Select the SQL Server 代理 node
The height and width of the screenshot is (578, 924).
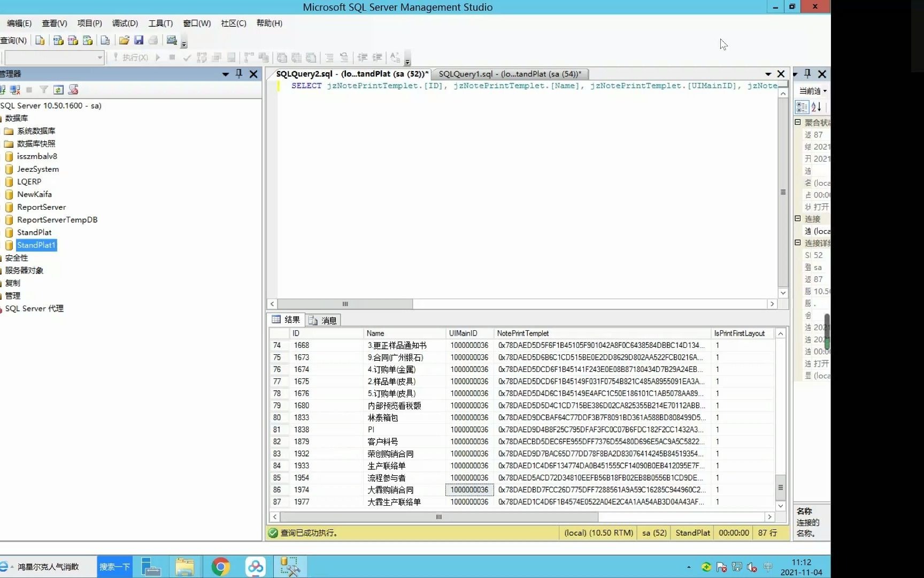point(34,309)
